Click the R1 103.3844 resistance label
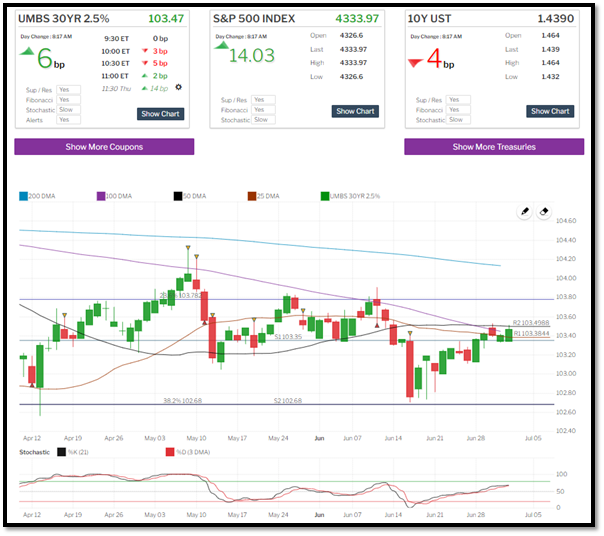The width and height of the screenshot is (604, 536). tap(532, 333)
